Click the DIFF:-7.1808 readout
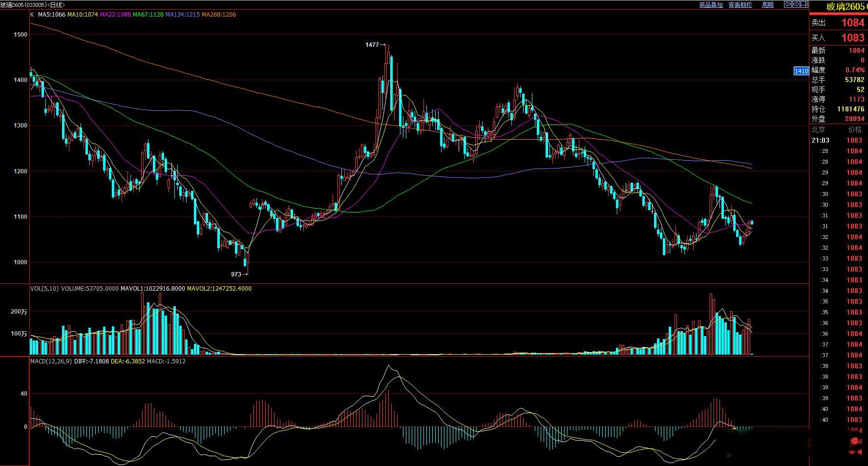Viewport: 868px width, 466px height. [91, 361]
